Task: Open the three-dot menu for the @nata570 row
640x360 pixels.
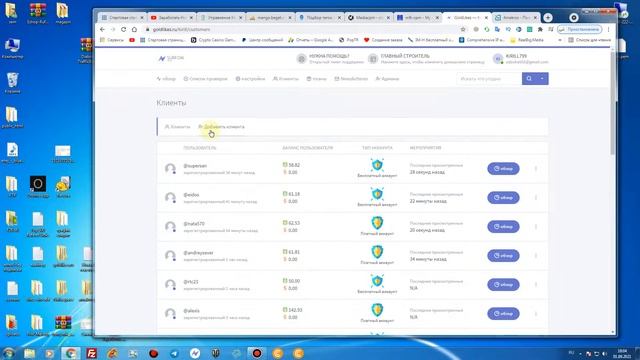Action: [x=536, y=227]
